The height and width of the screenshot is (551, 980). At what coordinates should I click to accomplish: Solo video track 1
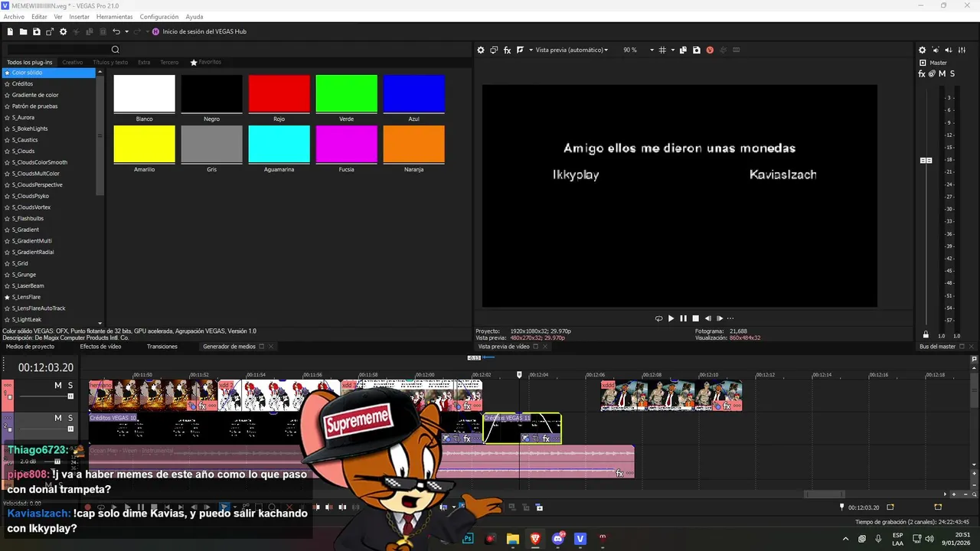(x=70, y=385)
